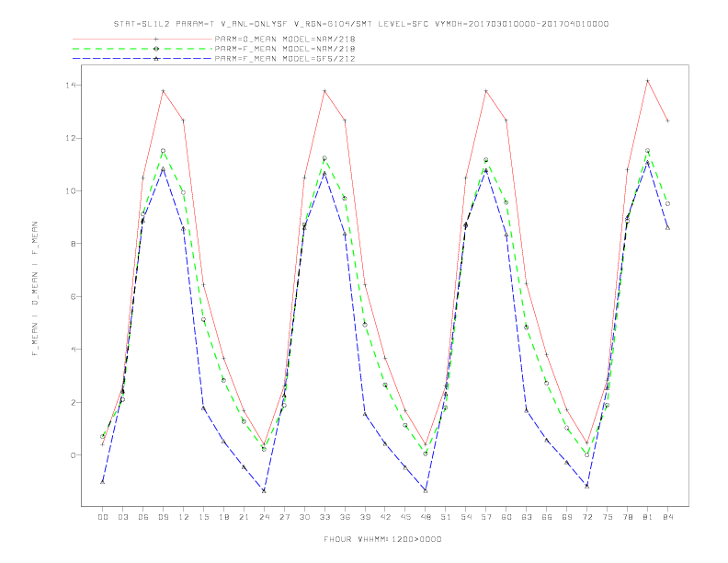Click the green dashed legend line marker
Screen dimensions: 728x563
[156, 49]
